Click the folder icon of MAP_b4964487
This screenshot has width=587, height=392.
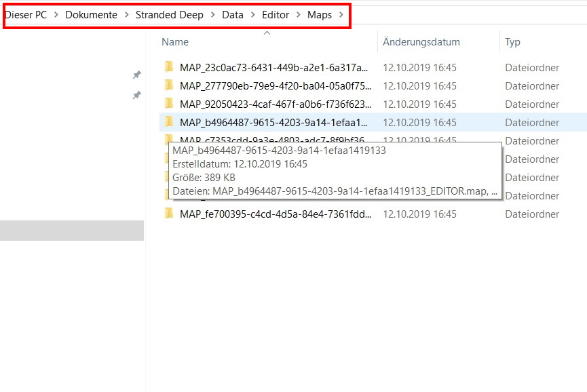[169, 122]
